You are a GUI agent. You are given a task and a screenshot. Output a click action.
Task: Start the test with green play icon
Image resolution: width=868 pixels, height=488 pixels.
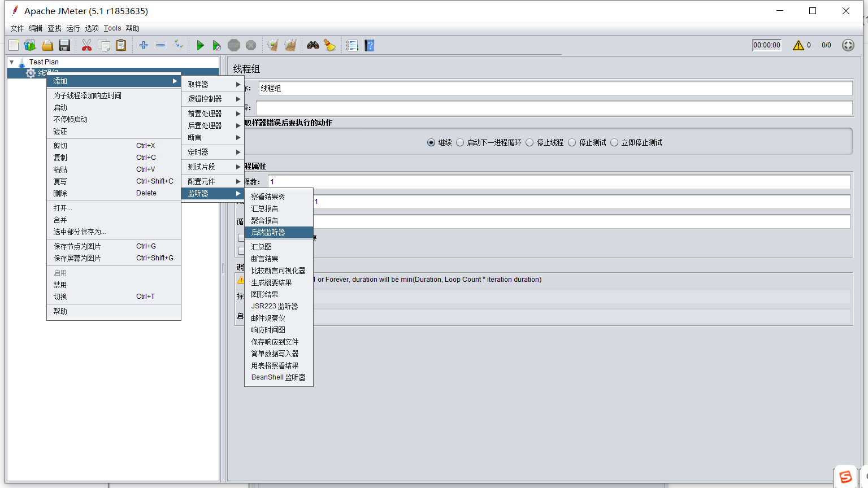[200, 45]
